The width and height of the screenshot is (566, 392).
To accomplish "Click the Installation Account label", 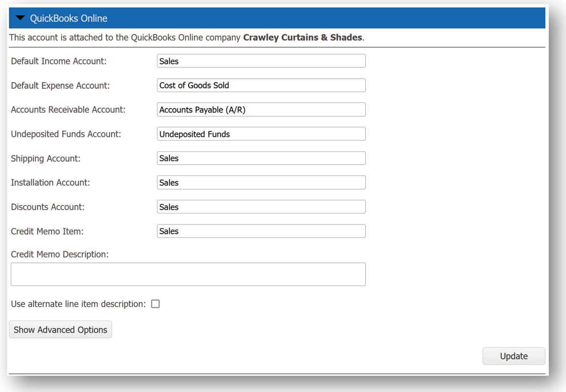I will pyautogui.click(x=51, y=183).
